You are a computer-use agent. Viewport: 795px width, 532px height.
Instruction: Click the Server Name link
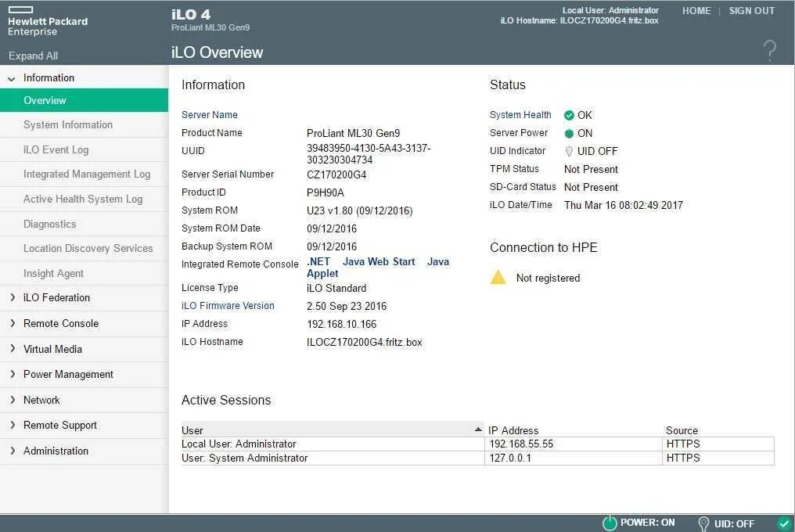tap(210, 115)
